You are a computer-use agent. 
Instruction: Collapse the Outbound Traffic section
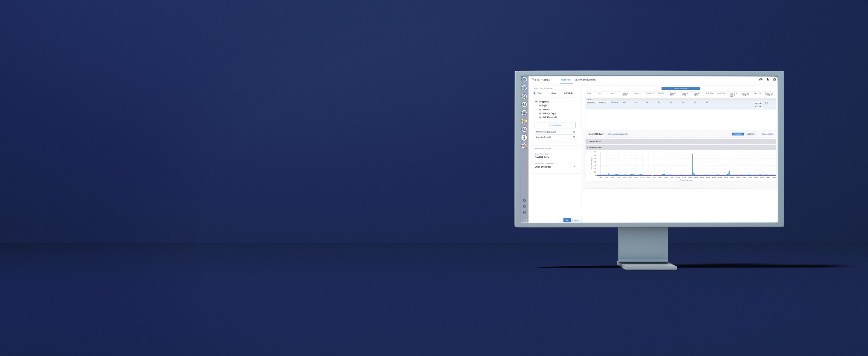click(x=595, y=147)
